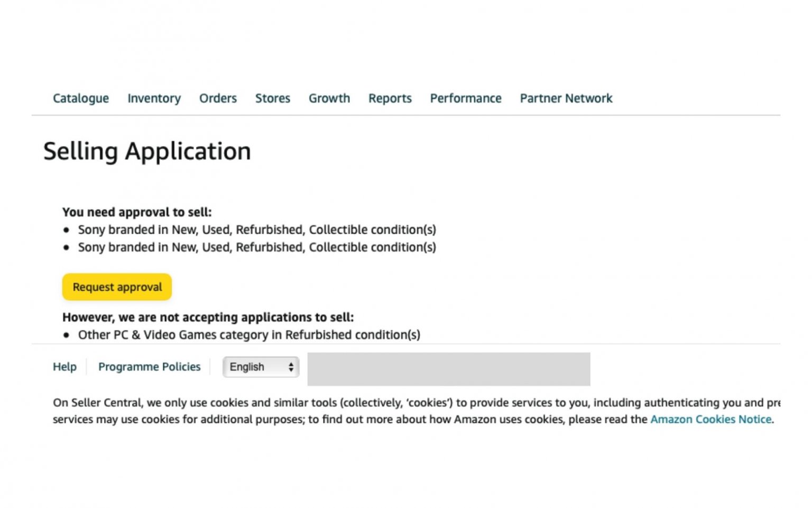812x508 pixels.
Task: Open the Growth menu
Action: (x=329, y=98)
